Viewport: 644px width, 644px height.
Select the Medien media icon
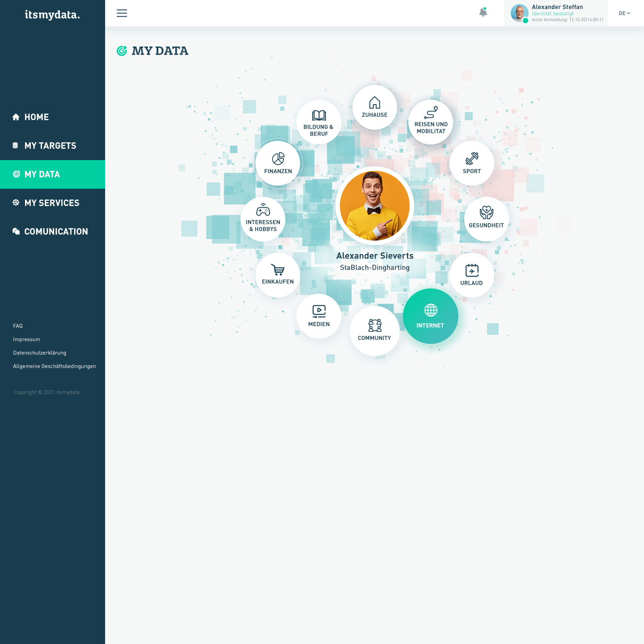319,316
